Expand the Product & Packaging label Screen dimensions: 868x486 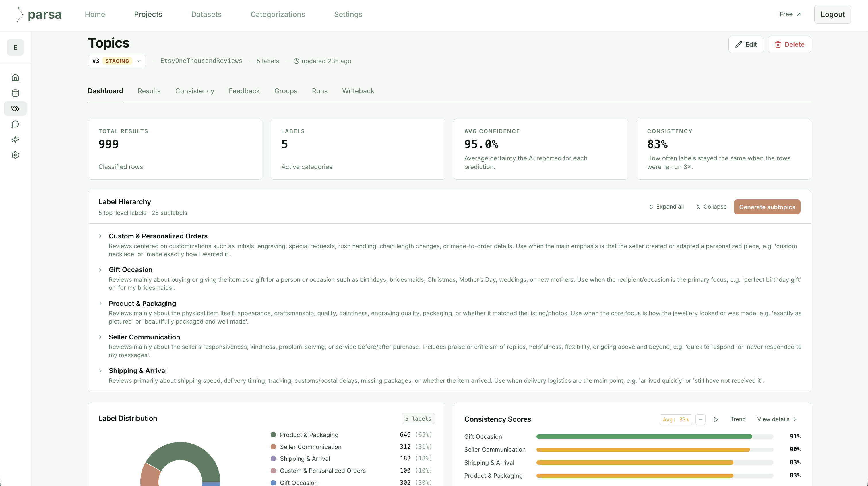tap(100, 304)
